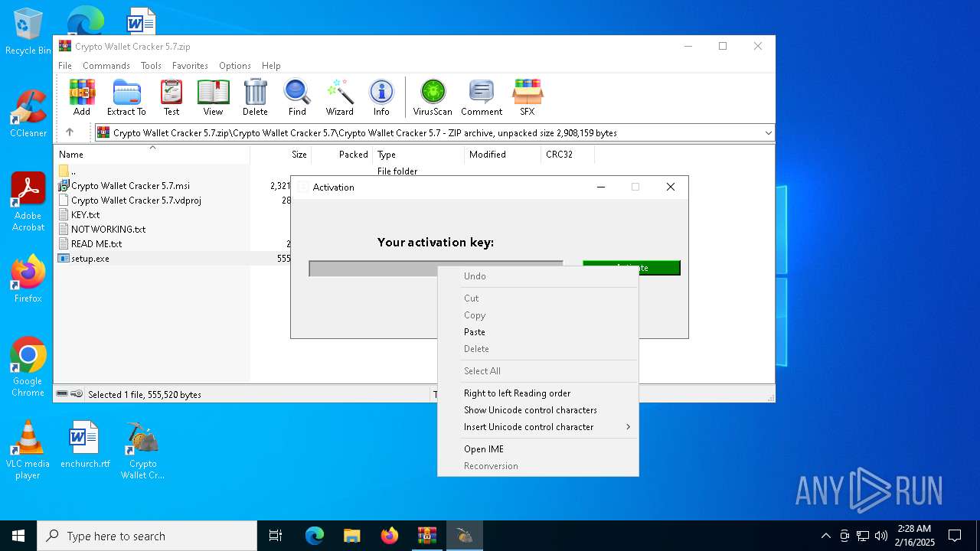This screenshot has width=980, height=551.
Task: Show hidden system tray icons
Action: [825, 536]
